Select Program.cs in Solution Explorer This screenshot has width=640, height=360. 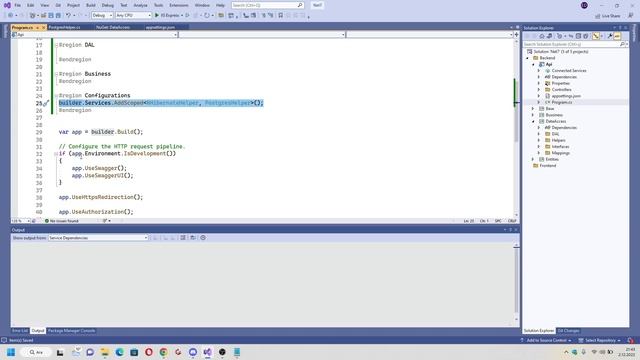pyautogui.click(x=562, y=102)
